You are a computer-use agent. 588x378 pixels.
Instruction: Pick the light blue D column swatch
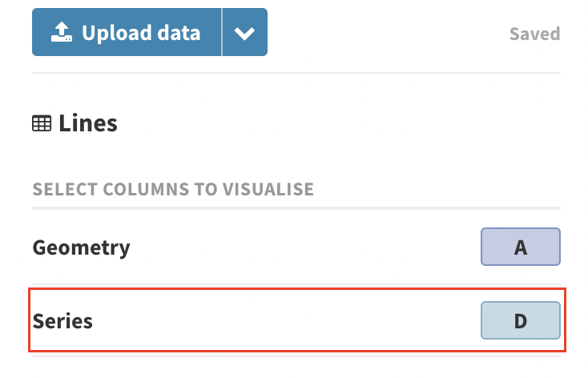pyautogui.click(x=521, y=320)
